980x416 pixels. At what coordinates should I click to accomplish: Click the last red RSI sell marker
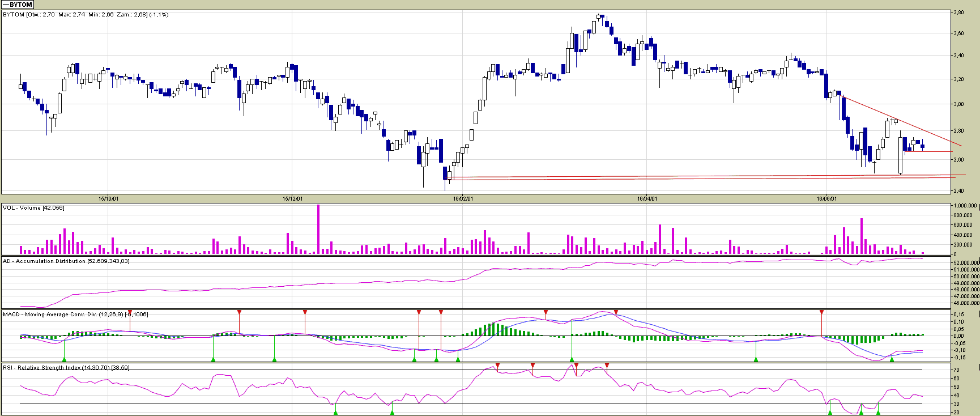tap(607, 366)
